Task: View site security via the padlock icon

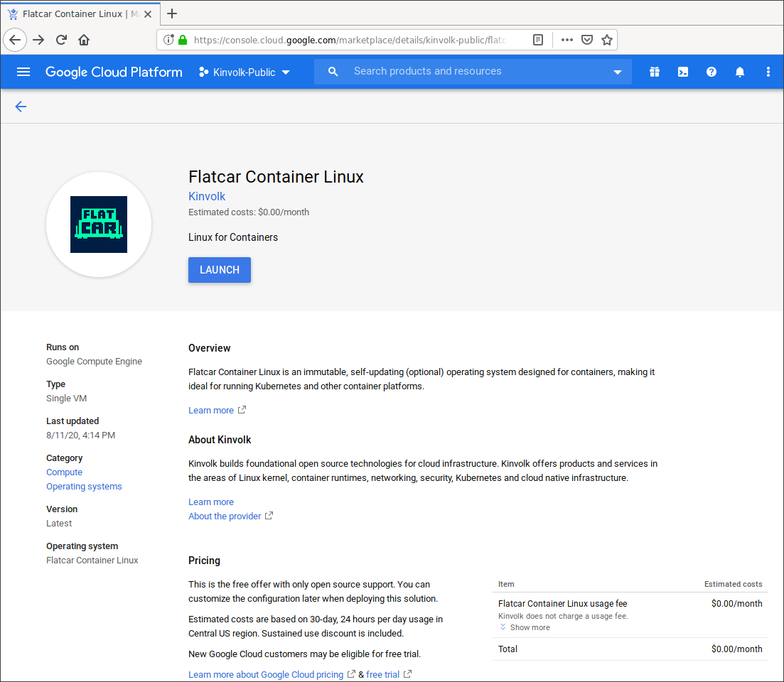Action: tap(183, 40)
